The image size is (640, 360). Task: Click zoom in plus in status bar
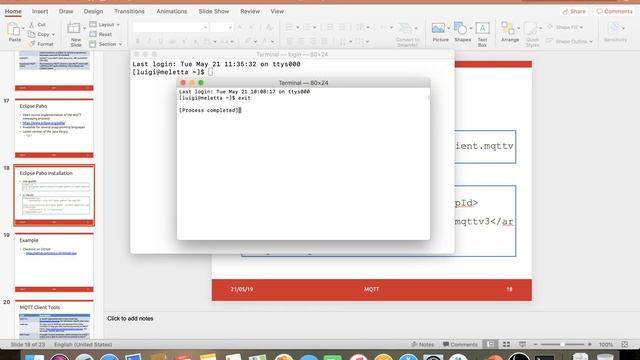590,344
